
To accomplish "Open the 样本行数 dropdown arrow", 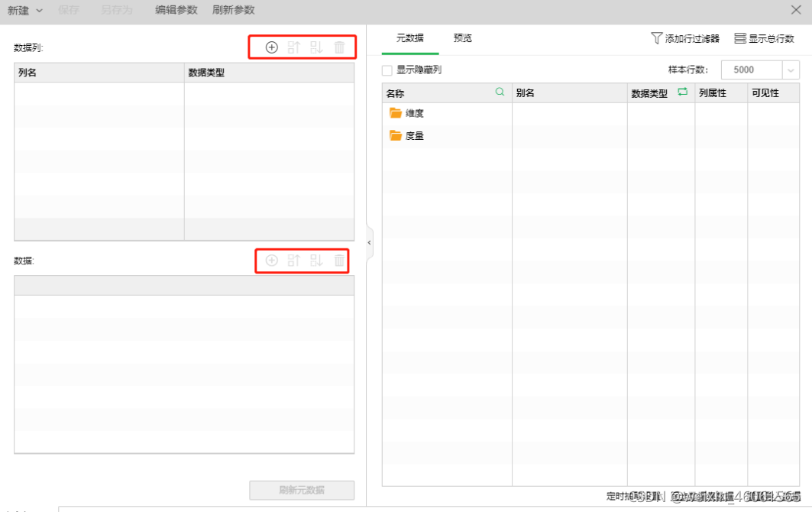I will click(791, 70).
